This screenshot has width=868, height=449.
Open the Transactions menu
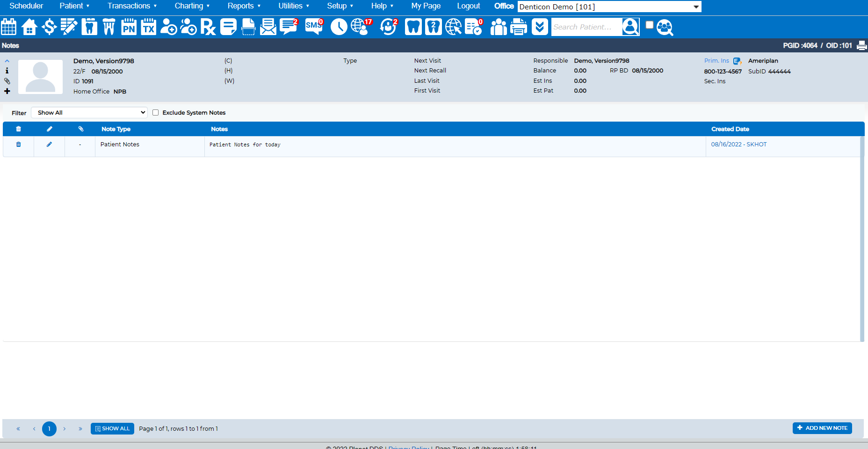pos(132,6)
